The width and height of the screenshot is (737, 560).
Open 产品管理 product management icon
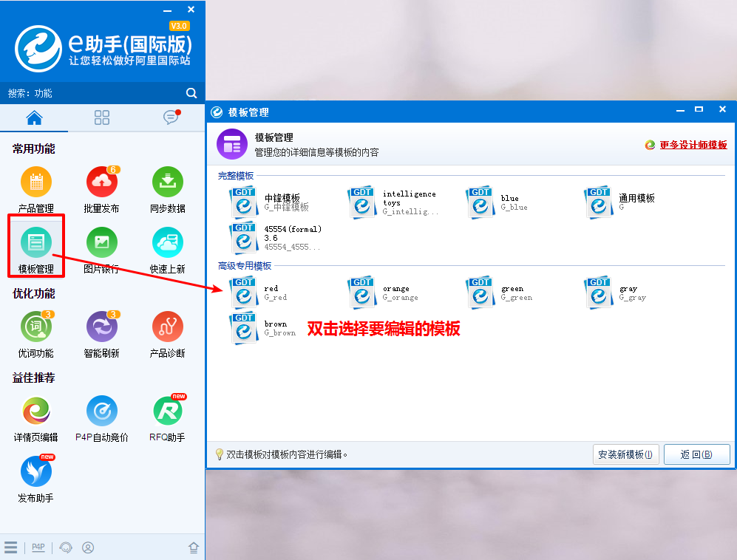coord(36,182)
